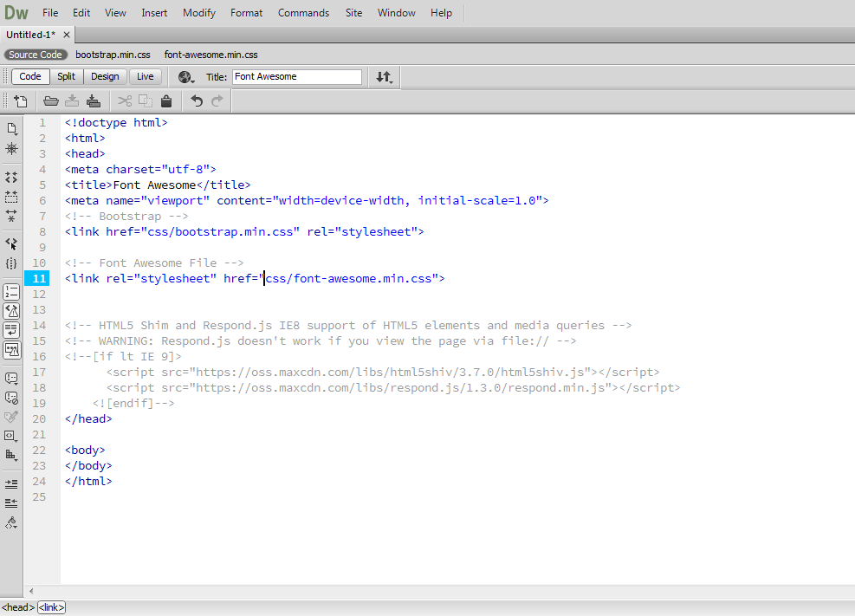Select the Untitled-1* document tab
This screenshot has width=855, height=616.
coord(31,35)
